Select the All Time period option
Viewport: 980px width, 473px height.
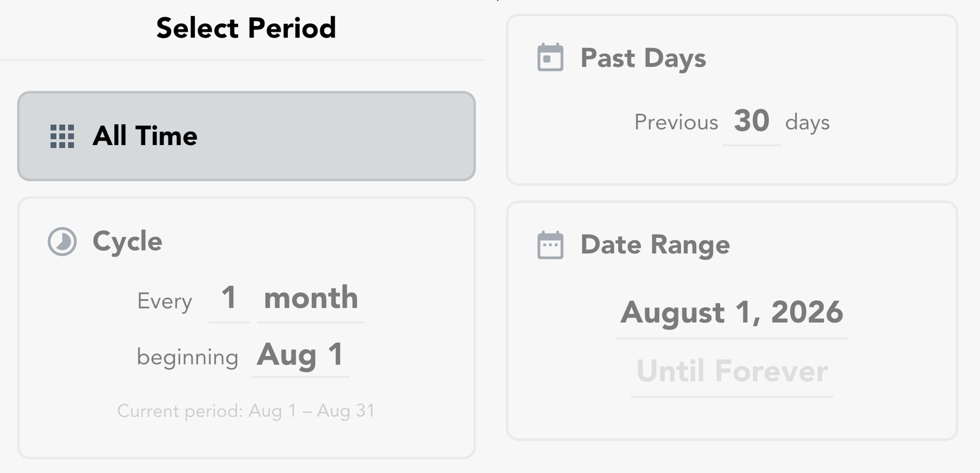tap(246, 136)
